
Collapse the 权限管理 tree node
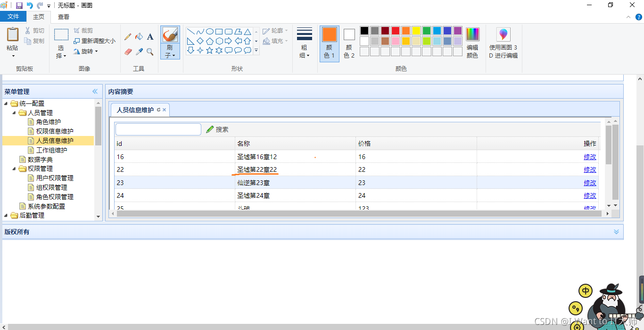click(15, 169)
